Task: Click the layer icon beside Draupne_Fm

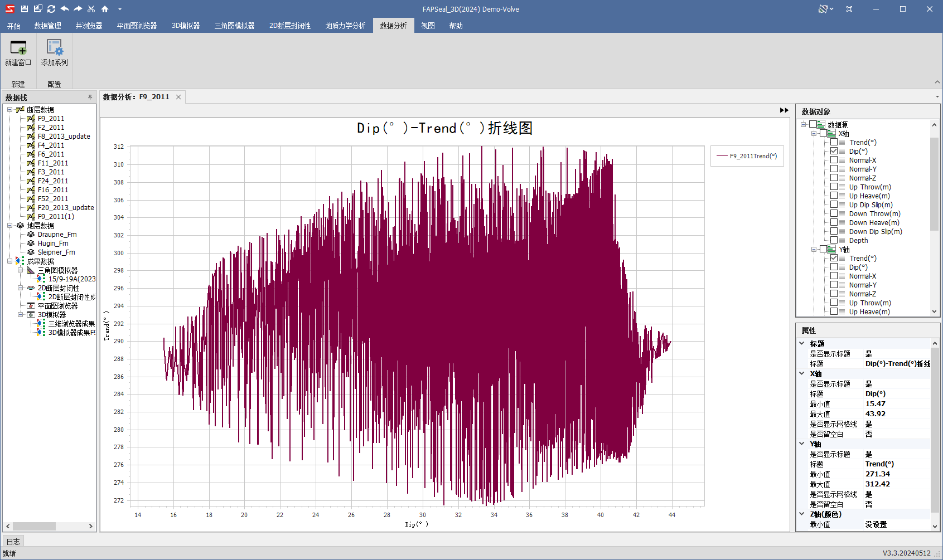Action: 31,235
